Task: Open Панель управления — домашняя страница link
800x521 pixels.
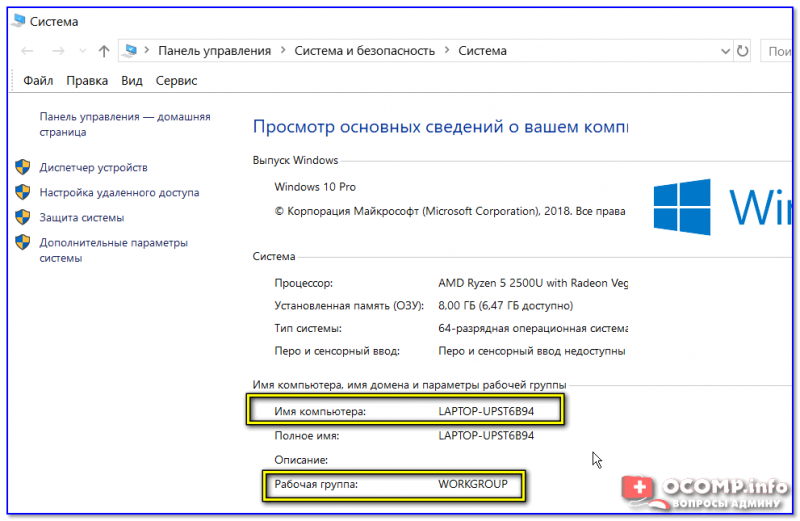Action: click(125, 124)
